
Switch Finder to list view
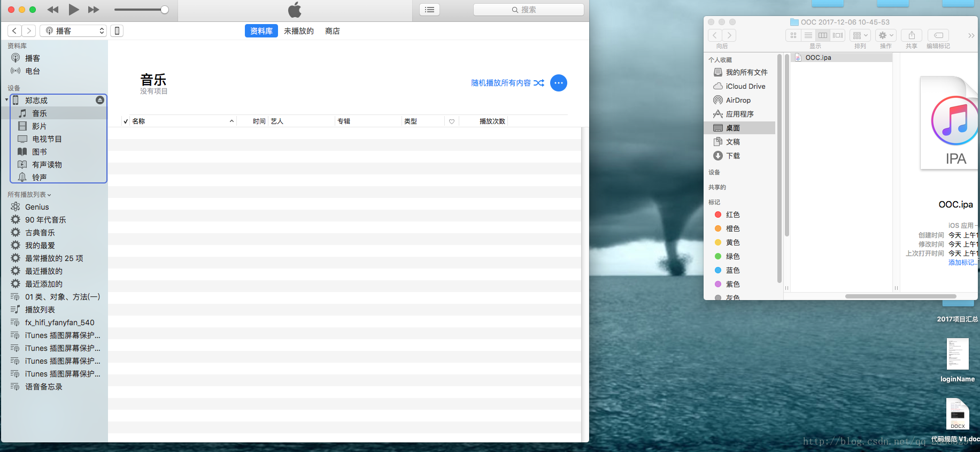click(x=808, y=35)
